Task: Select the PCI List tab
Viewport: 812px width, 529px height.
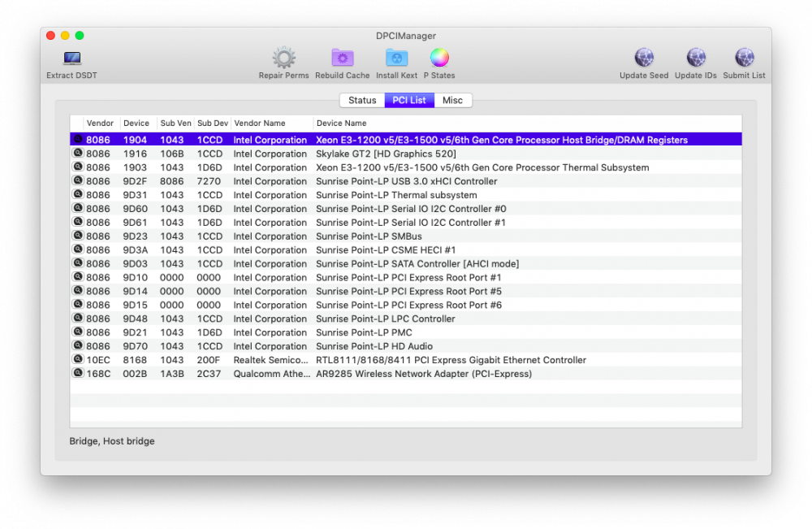Action: [409, 101]
